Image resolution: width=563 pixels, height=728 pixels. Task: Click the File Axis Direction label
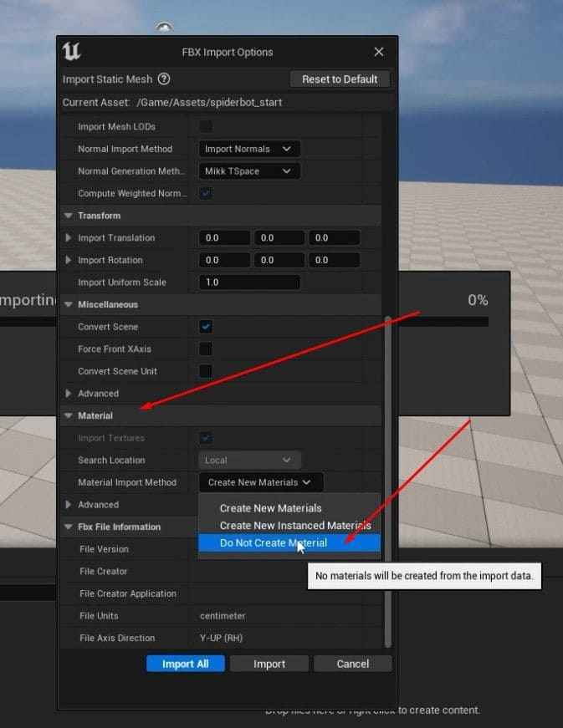coord(117,638)
